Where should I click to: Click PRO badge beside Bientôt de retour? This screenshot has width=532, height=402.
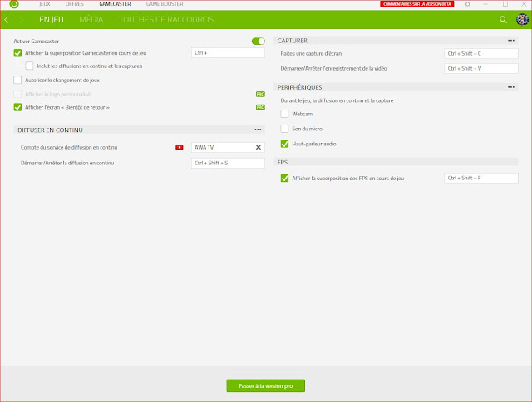(260, 107)
